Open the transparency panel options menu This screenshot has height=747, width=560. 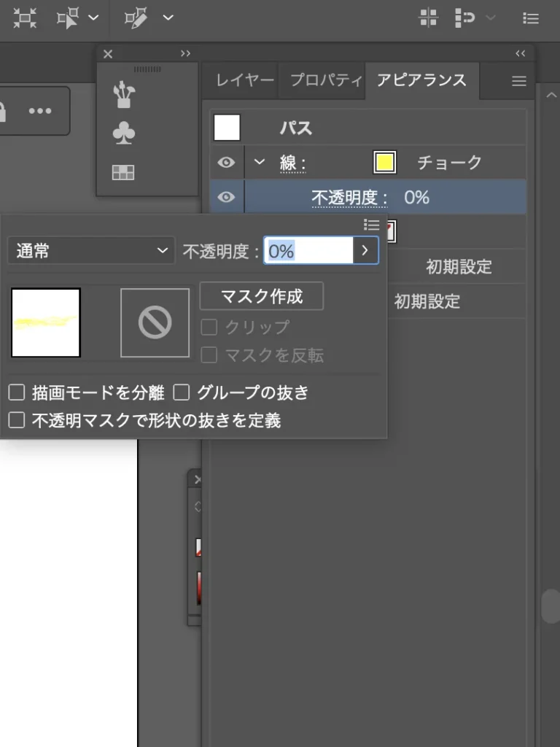click(x=372, y=225)
